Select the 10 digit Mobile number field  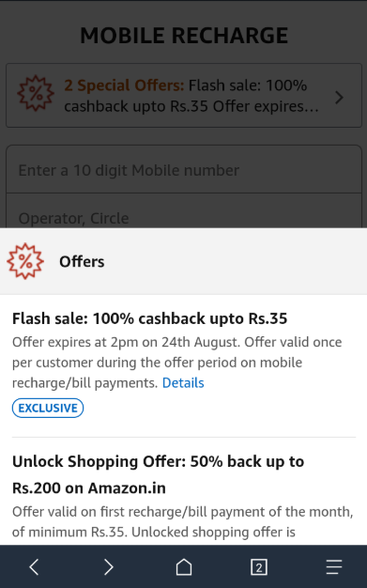tap(184, 169)
